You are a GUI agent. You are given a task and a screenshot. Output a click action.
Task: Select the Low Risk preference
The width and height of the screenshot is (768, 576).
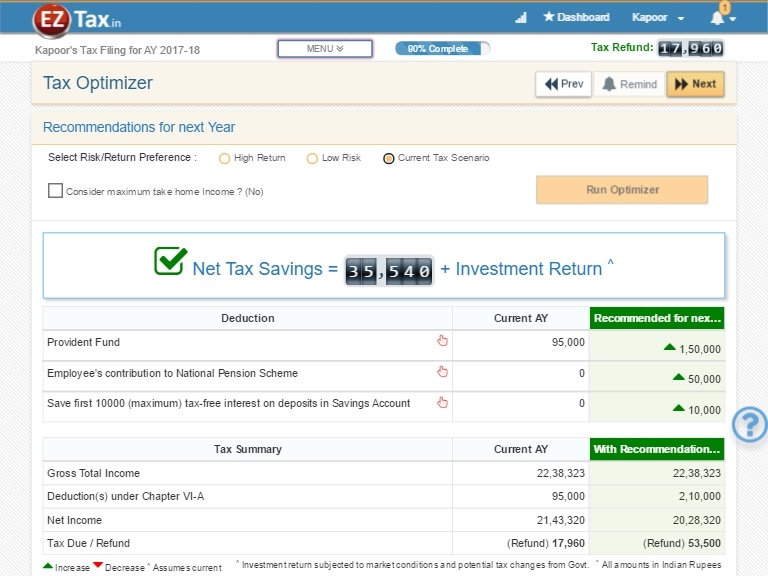tap(312, 158)
